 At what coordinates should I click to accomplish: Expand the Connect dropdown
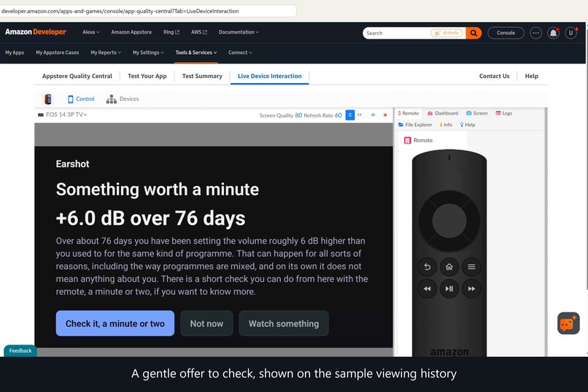click(x=240, y=53)
